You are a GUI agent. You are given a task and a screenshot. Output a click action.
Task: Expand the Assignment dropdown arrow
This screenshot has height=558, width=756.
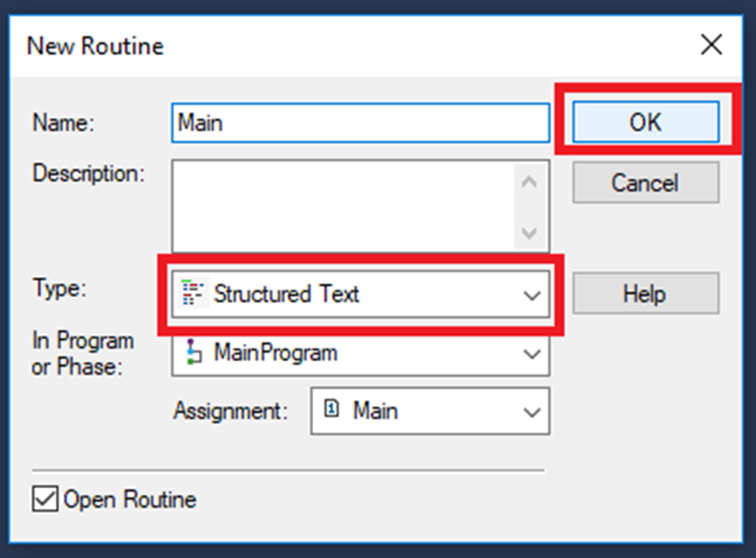[531, 412]
